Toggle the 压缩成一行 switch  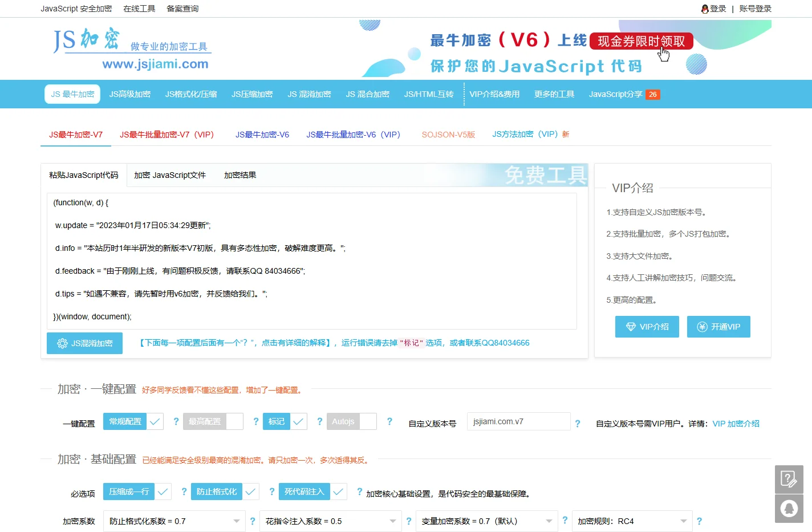137,492
